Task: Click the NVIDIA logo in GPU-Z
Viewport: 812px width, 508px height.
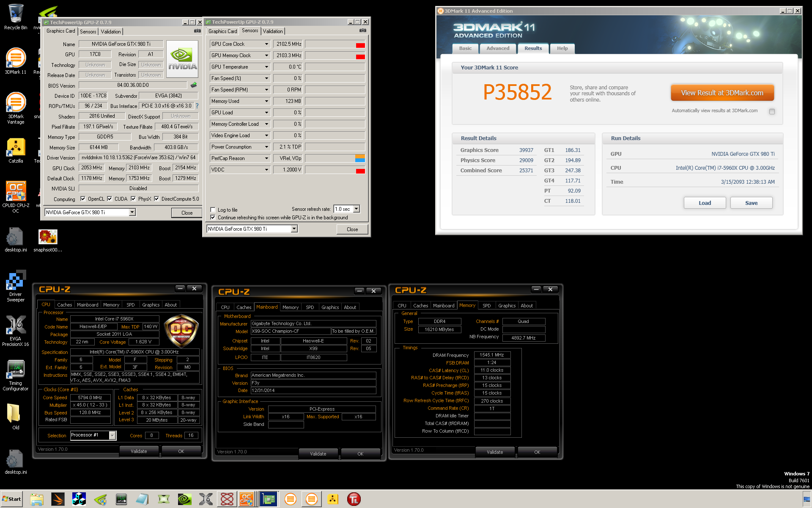Action: (182, 59)
